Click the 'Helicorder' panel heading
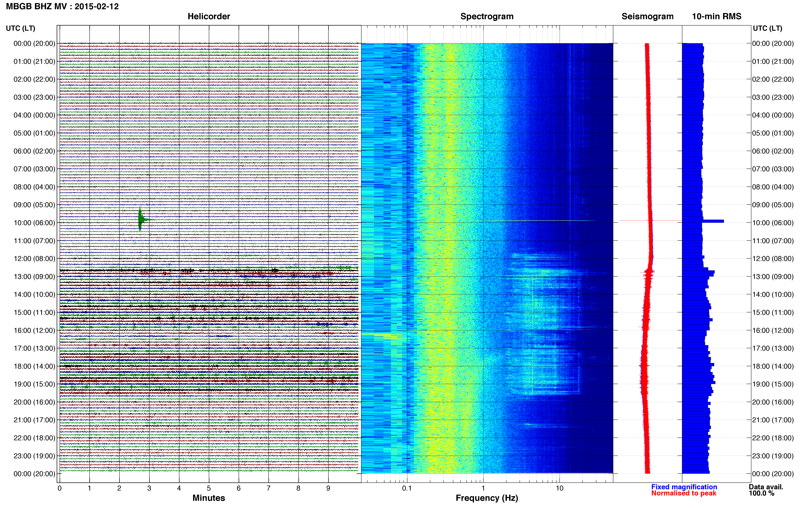This screenshot has height=508, width=812. 209,16
